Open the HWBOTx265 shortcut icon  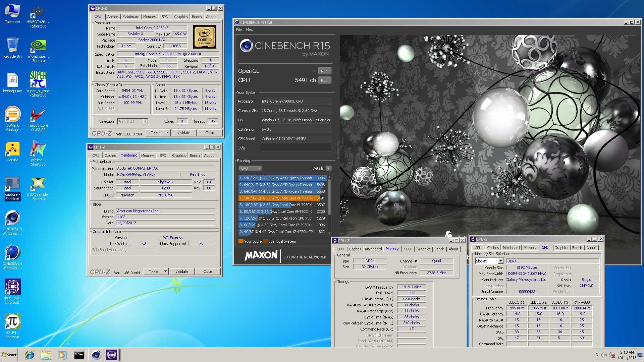pos(38,16)
